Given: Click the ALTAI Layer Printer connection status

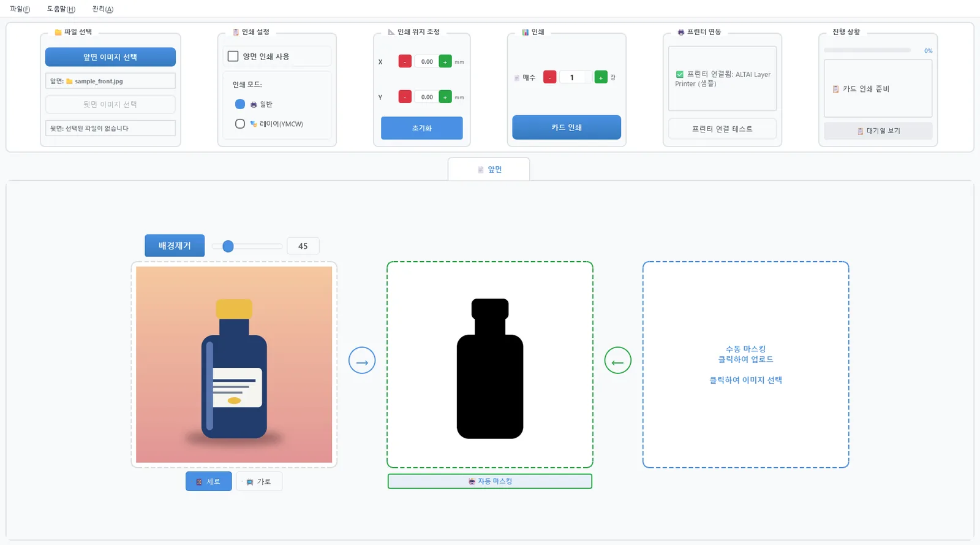Looking at the screenshot, I should tap(723, 79).
